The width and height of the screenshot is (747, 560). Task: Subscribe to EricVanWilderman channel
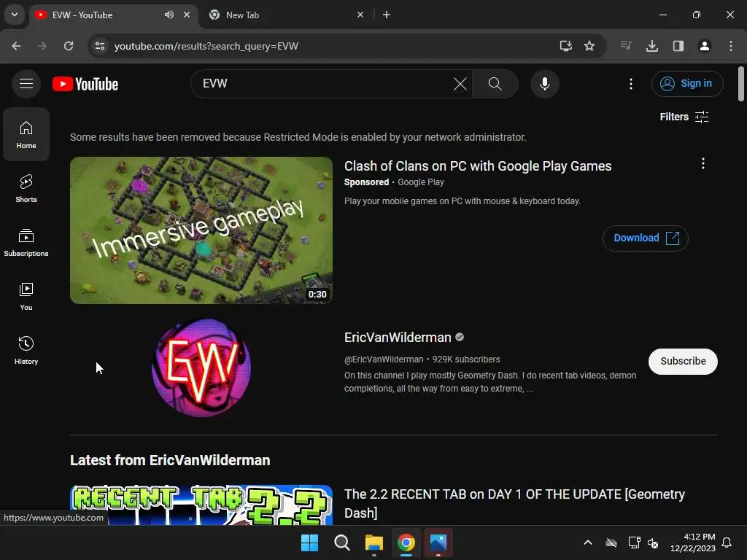683,362
